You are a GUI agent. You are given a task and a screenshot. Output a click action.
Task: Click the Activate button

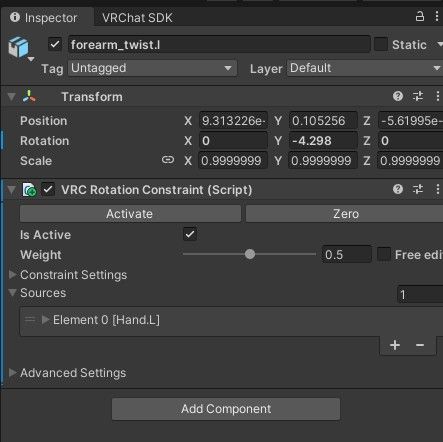click(130, 214)
